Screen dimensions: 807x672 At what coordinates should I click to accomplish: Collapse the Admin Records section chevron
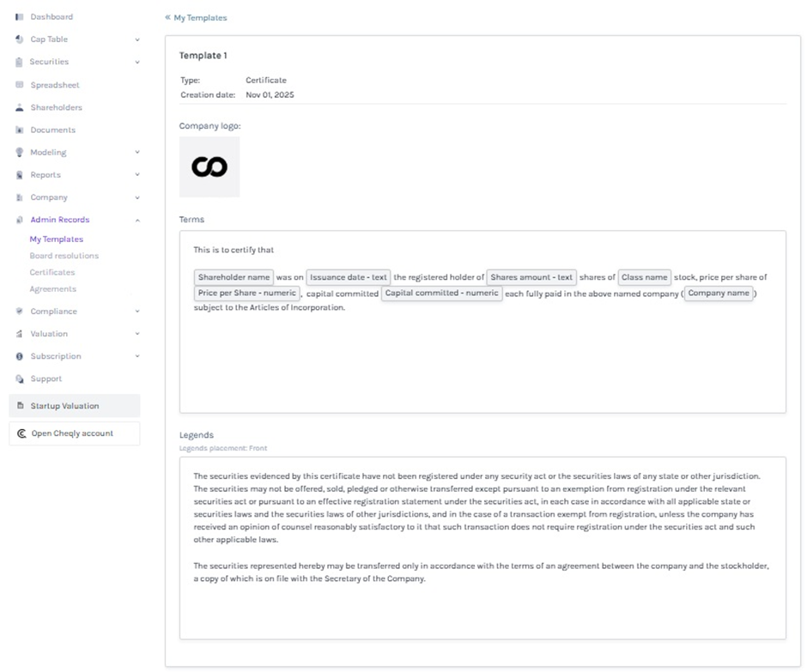pos(137,220)
